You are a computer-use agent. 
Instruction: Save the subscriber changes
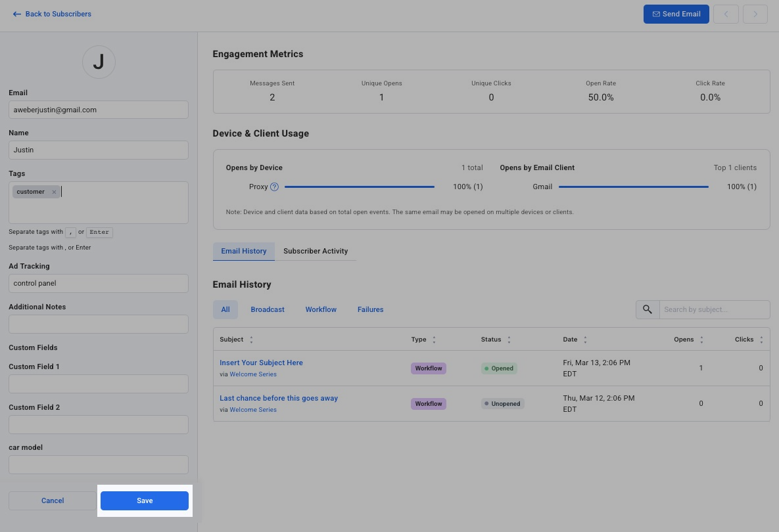click(145, 500)
